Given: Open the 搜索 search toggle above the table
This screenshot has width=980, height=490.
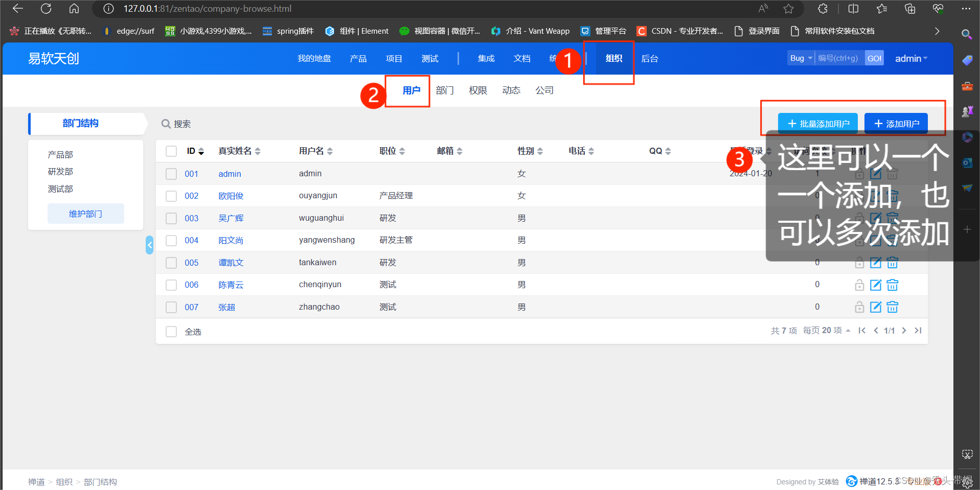Looking at the screenshot, I should (x=176, y=124).
